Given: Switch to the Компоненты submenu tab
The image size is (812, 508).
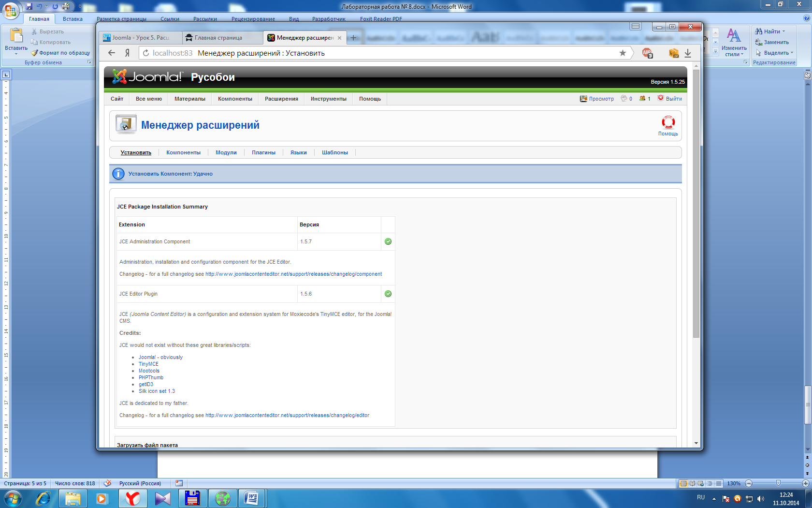Looking at the screenshot, I should click(x=183, y=152).
